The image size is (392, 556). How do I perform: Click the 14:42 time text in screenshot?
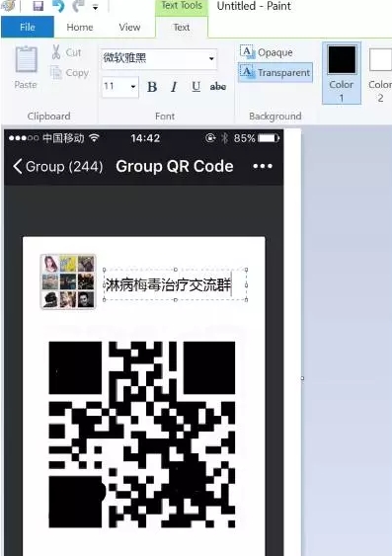145,138
